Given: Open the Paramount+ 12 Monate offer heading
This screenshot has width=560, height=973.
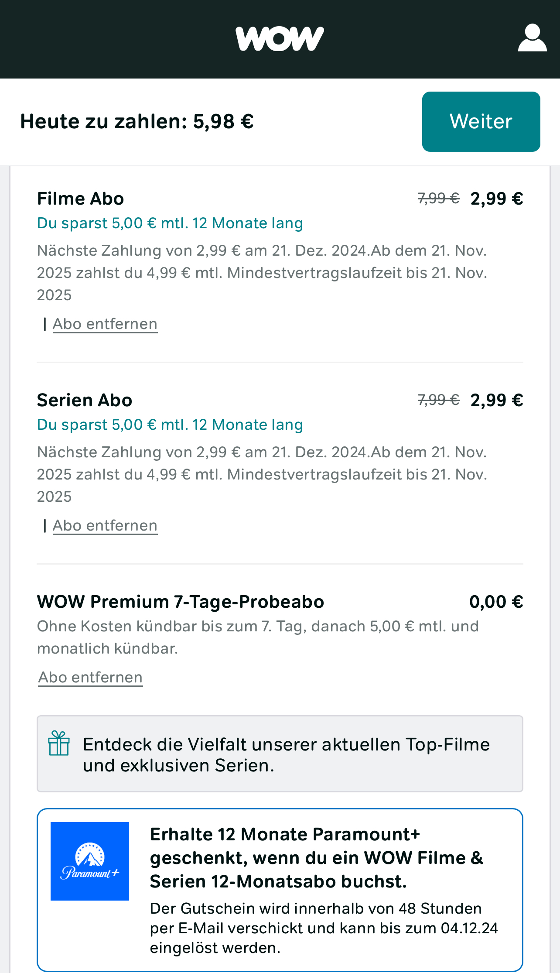Looking at the screenshot, I should (317, 858).
